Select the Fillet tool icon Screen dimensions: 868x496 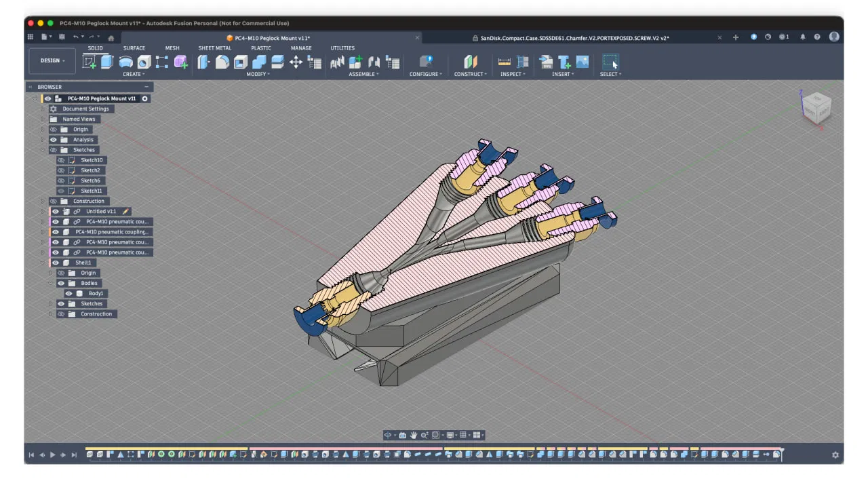click(x=222, y=62)
